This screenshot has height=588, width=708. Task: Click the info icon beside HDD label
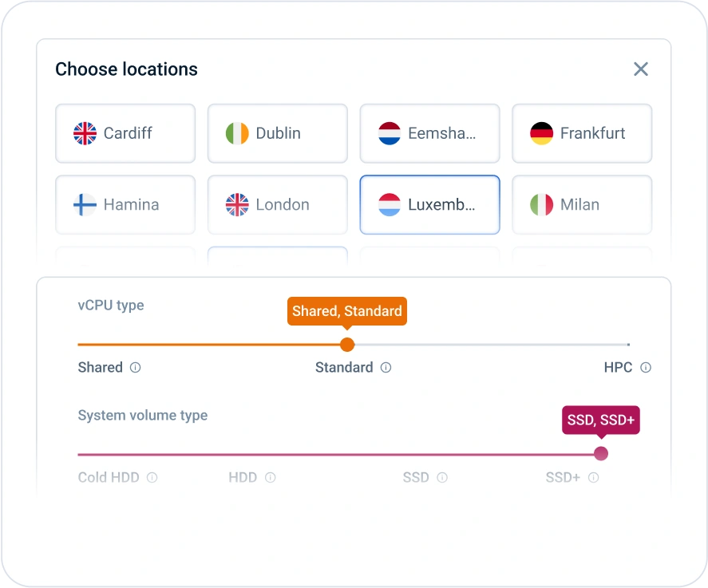tap(271, 478)
